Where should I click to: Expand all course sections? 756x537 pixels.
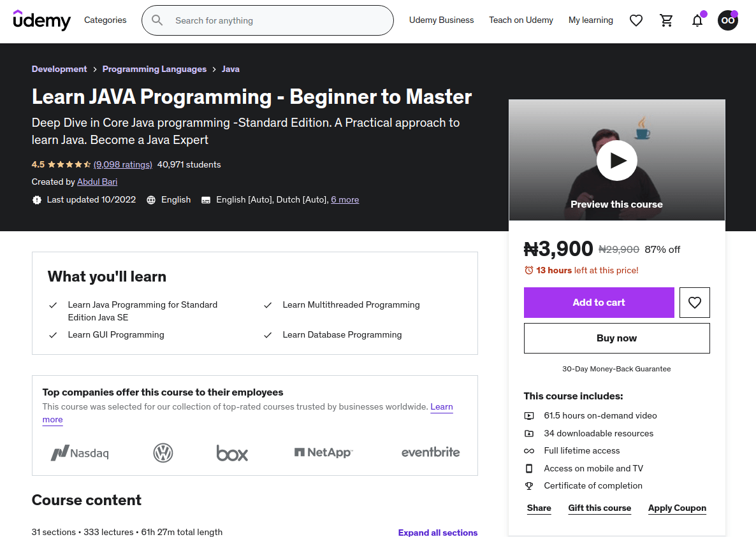(x=438, y=533)
